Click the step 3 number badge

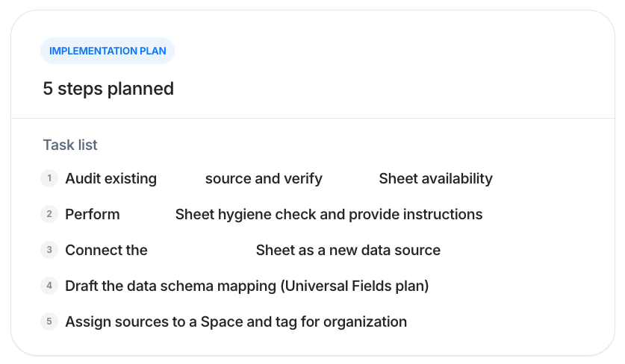point(49,250)
